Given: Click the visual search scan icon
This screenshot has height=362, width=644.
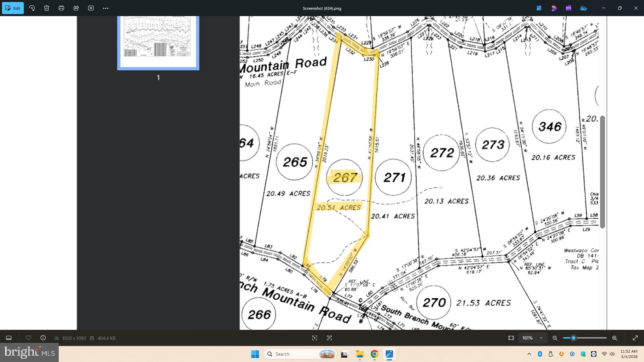Looking at the screenshot, I should [315, 338].
